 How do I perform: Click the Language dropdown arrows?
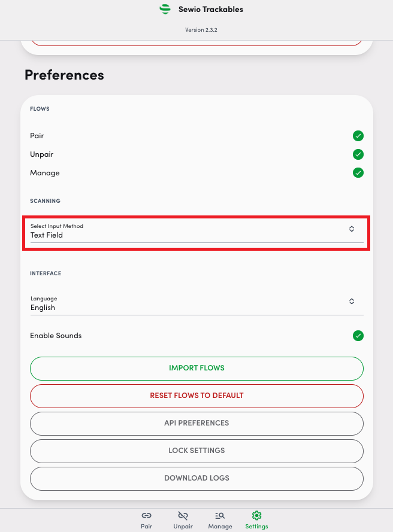tap(352, 301)
